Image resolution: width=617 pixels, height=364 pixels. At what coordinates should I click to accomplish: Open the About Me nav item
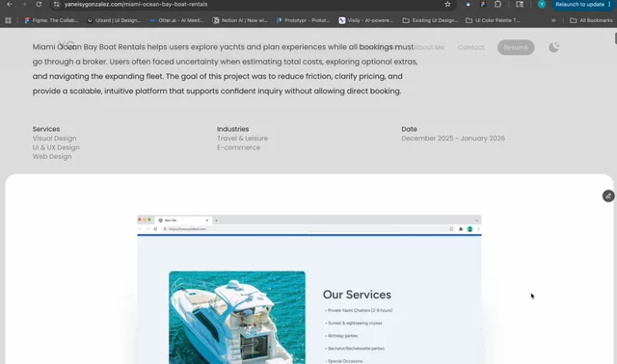click(430, 47)
